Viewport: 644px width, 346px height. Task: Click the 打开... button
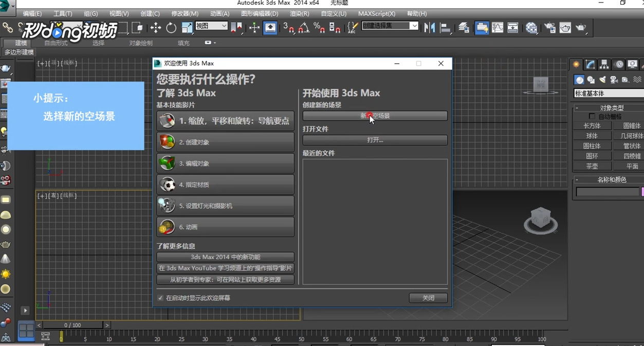[x=375, y=140]
